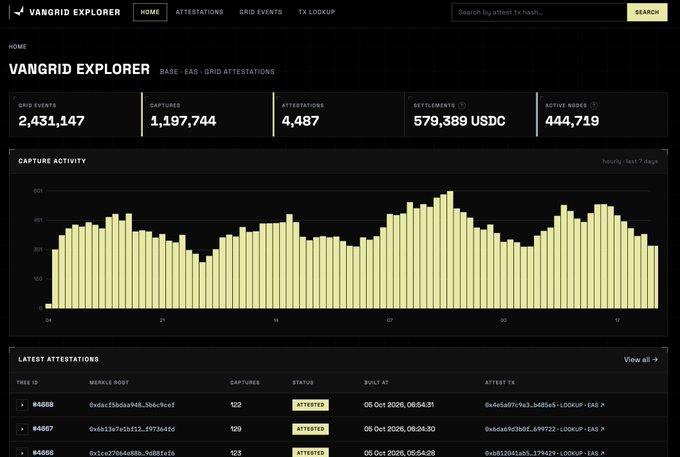
Task: Select the 579,389 USDC settlements value
Action: click(x=459, y=121)
